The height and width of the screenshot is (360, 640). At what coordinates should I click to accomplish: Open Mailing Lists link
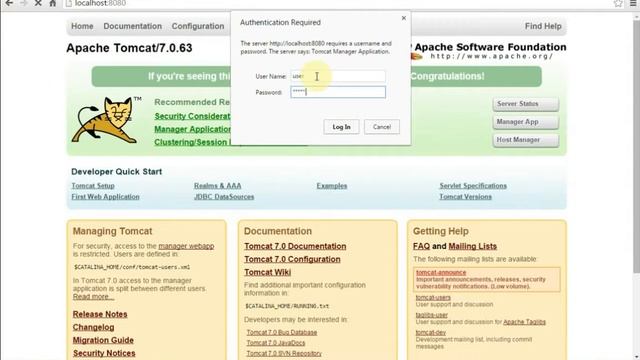click(x=472, y=246)
